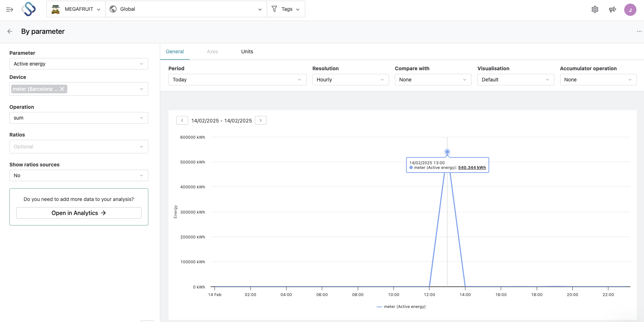Toggle the meter (Active energy) legend entry

point(401,307)
